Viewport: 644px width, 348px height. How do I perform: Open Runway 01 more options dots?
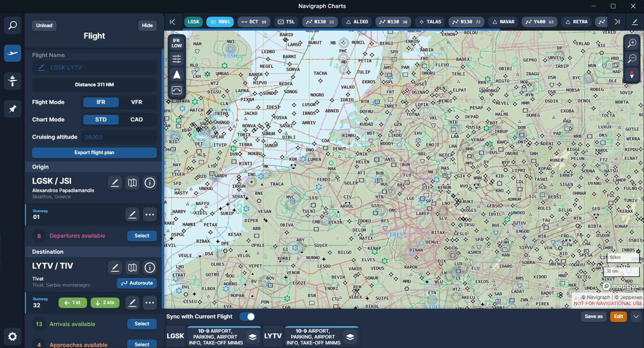(150, 214)
